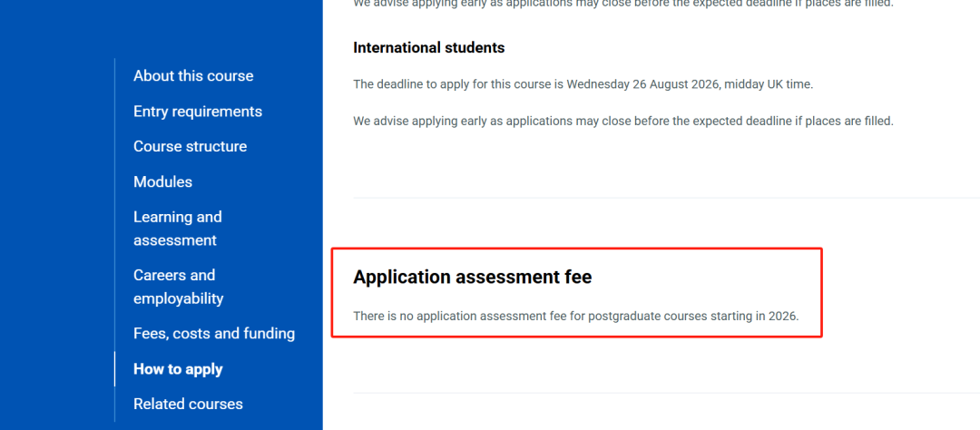Click the no application assessment fee sentence

click(x=575, y=317)
